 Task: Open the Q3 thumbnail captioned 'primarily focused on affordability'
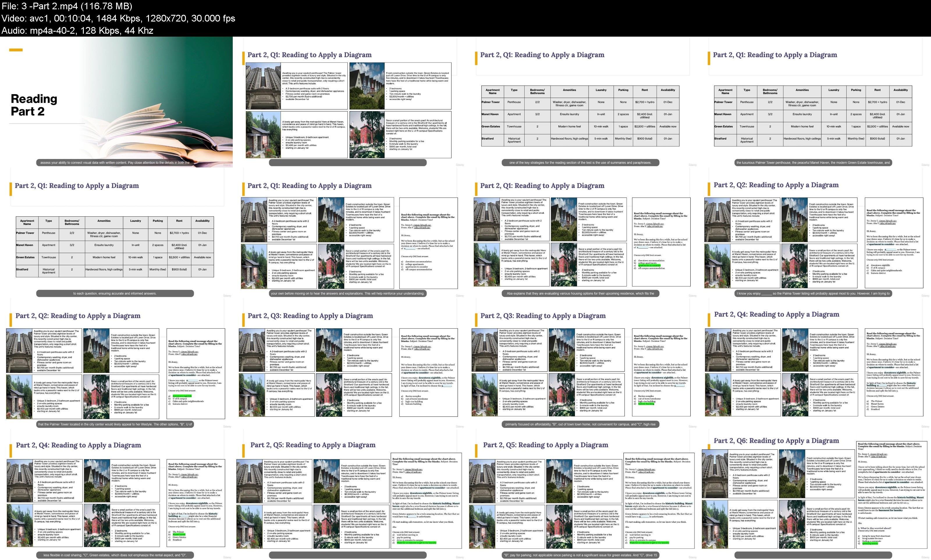pos(582,364)
